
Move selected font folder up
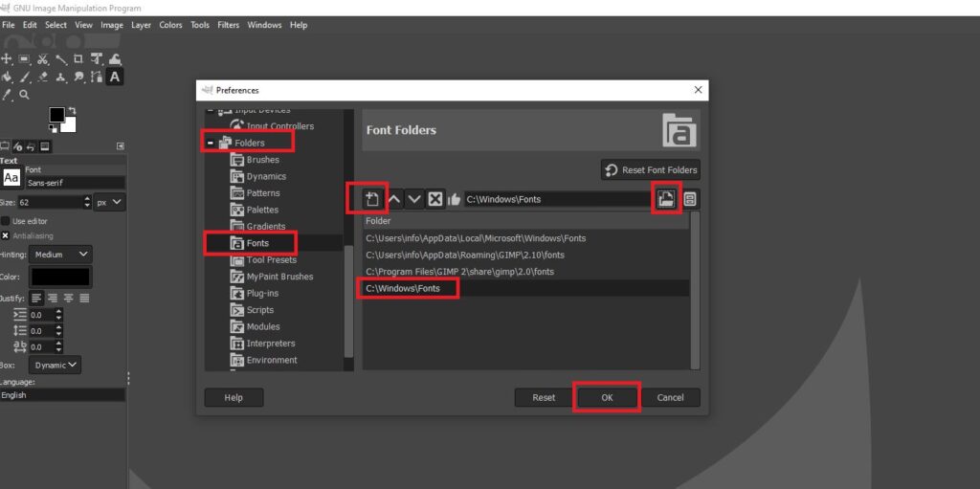point(394,199)
